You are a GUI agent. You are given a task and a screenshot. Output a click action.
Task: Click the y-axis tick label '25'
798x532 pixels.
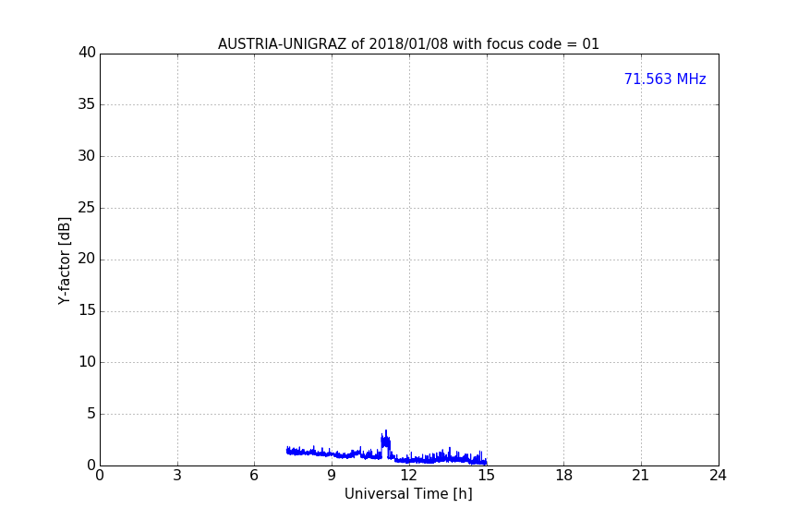87,207
